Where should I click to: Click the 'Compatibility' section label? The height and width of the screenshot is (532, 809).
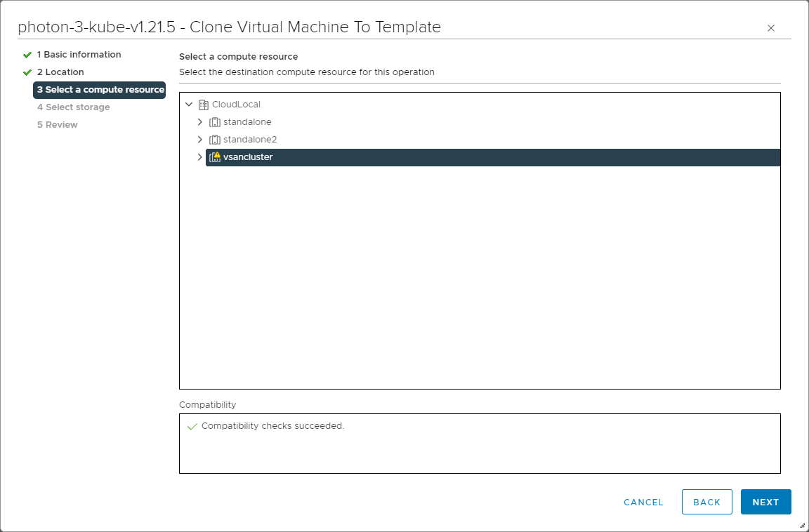click(x=207, y=405)
